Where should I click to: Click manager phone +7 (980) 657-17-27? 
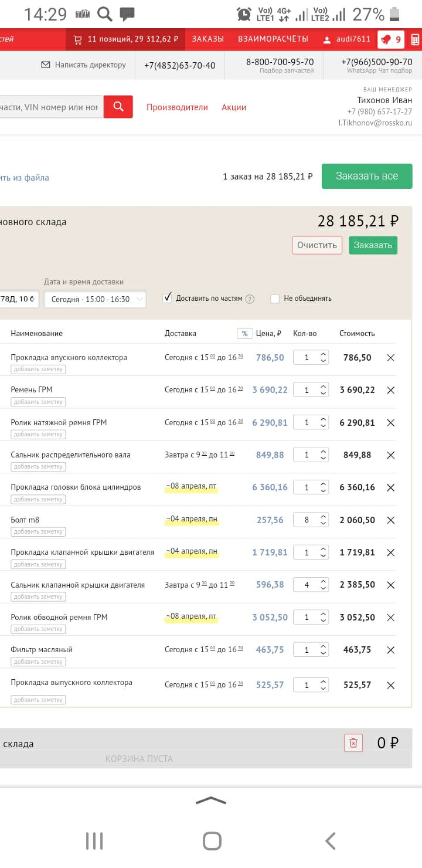click(380, 111)
